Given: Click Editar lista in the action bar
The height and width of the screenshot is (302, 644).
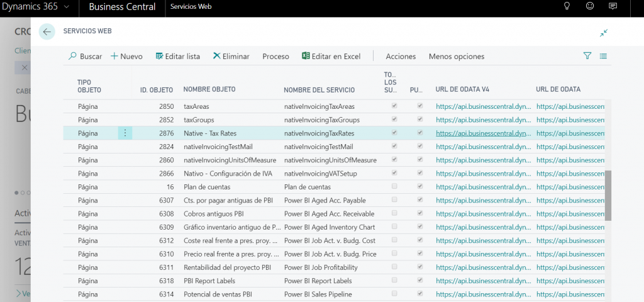Looking at the screenshot, I should pos(177,56).
